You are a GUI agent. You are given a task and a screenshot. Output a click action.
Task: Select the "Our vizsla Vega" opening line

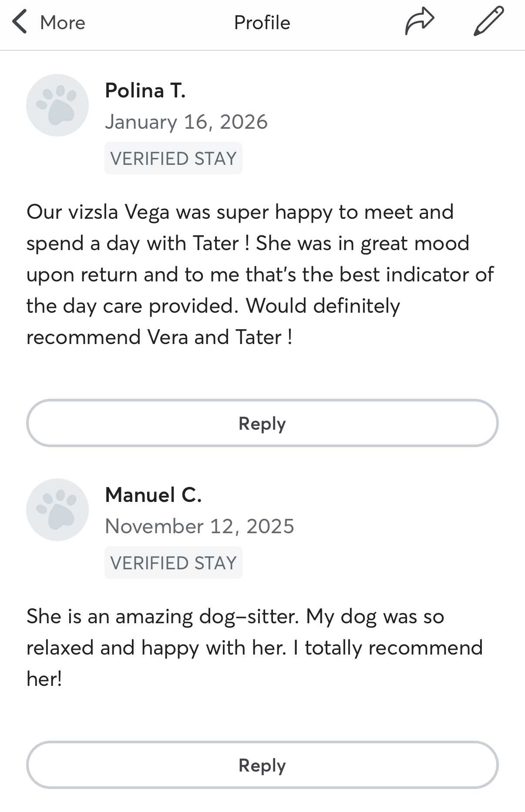tap(239, 212)
